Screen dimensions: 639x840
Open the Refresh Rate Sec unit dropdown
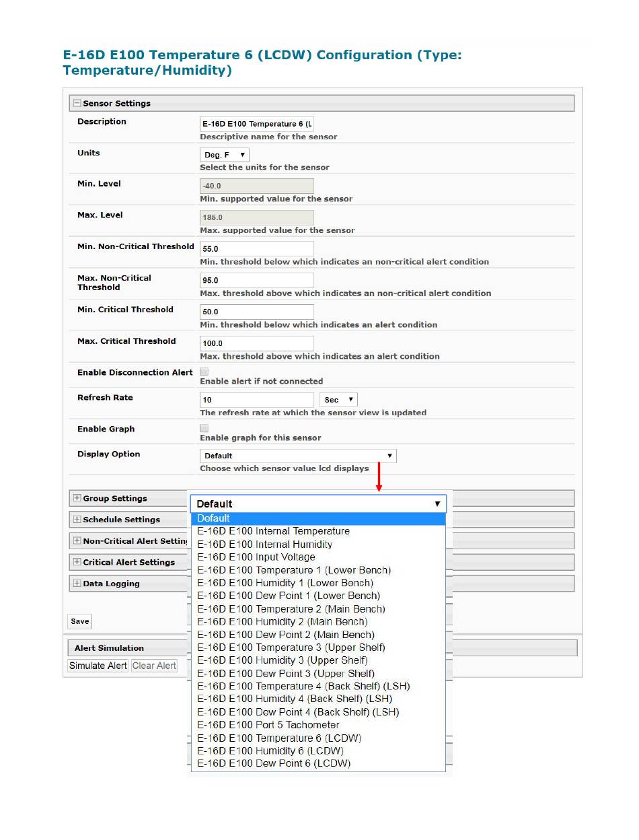click(x=338, y=400)
